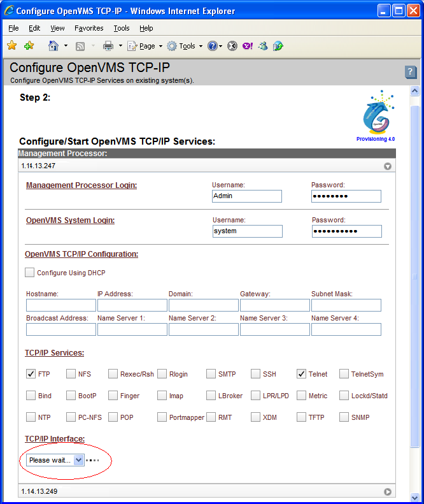Click the Print icon
The image size is (424, 504).
108,46
